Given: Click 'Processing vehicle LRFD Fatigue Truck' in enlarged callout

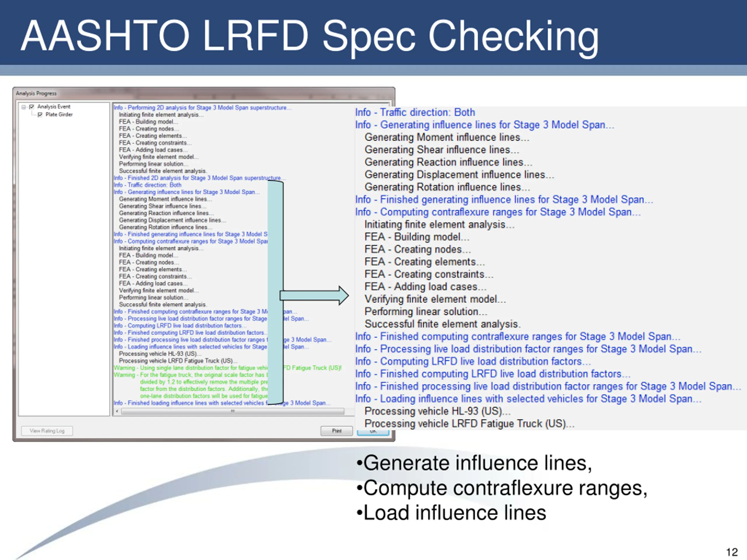Looking at the screenshot, I should coord(470,424).
